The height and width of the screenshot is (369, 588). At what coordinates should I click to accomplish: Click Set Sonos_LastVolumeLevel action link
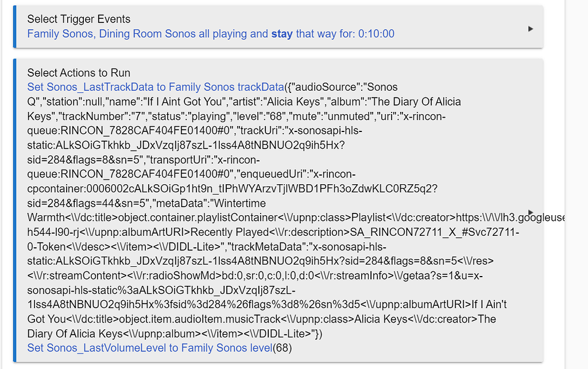[x=149, y=348]
